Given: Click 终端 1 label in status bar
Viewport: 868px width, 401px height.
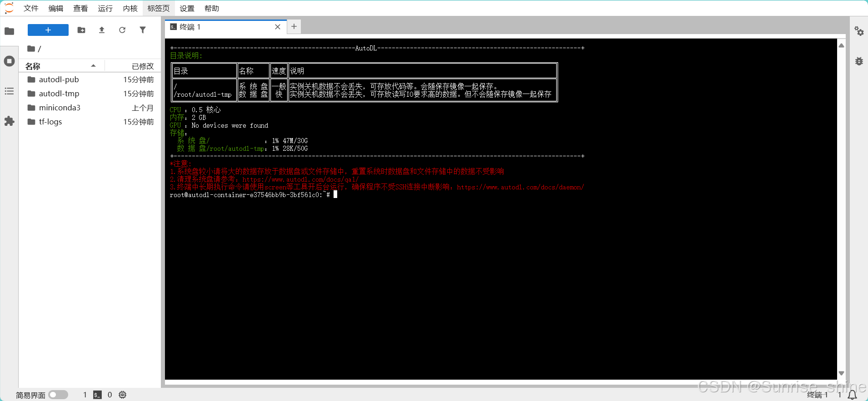Looking at the screenshot, I should pyautogui.click(x=817, y=395).
